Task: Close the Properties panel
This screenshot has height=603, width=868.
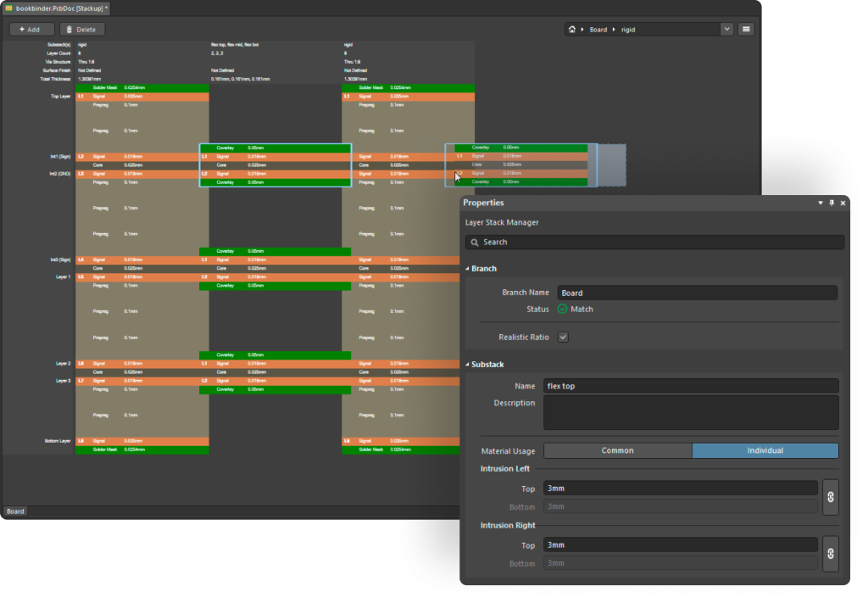Action: [x=843, y=204]
